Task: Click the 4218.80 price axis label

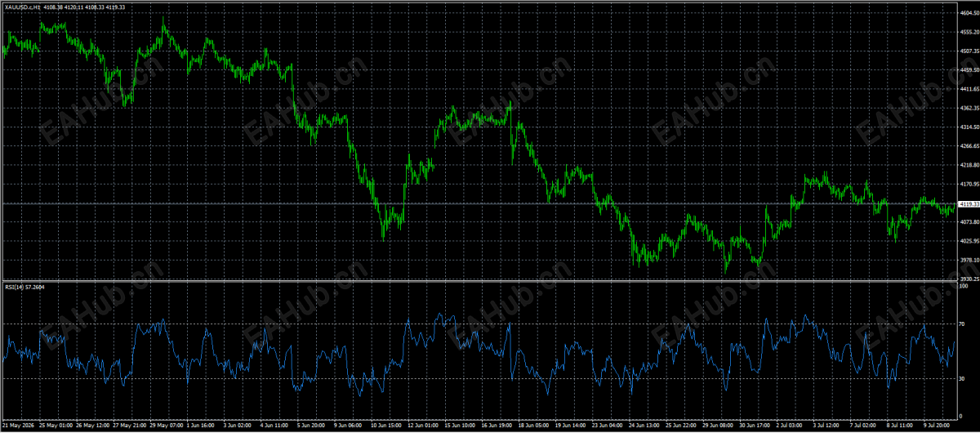Action: coord(969,165)
